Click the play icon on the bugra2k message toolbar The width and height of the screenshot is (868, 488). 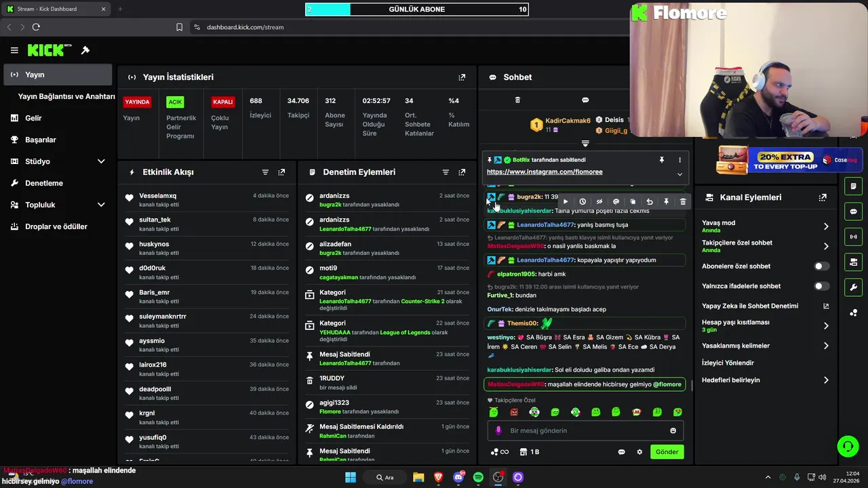(566, 201)
